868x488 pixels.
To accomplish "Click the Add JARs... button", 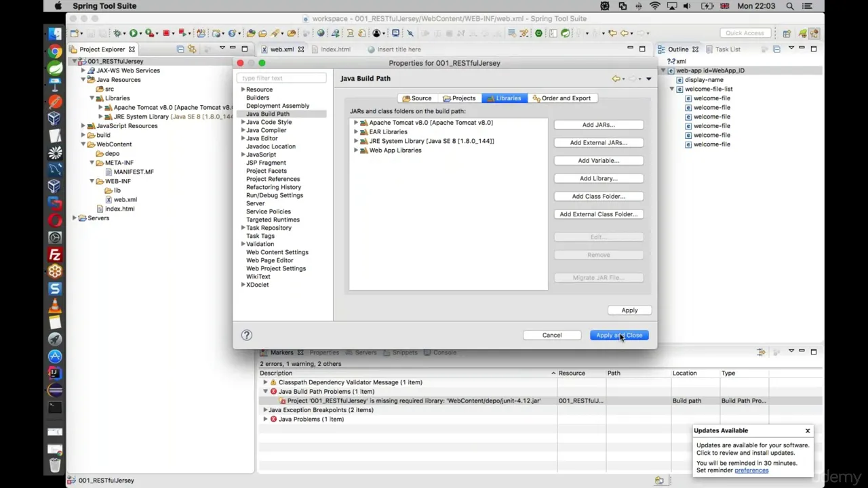I will (x=598, y=125).
